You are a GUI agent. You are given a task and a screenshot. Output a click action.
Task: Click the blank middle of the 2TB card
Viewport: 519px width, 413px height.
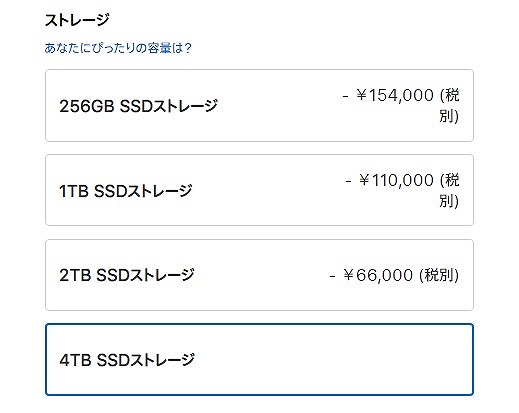(x=262, y=275)
